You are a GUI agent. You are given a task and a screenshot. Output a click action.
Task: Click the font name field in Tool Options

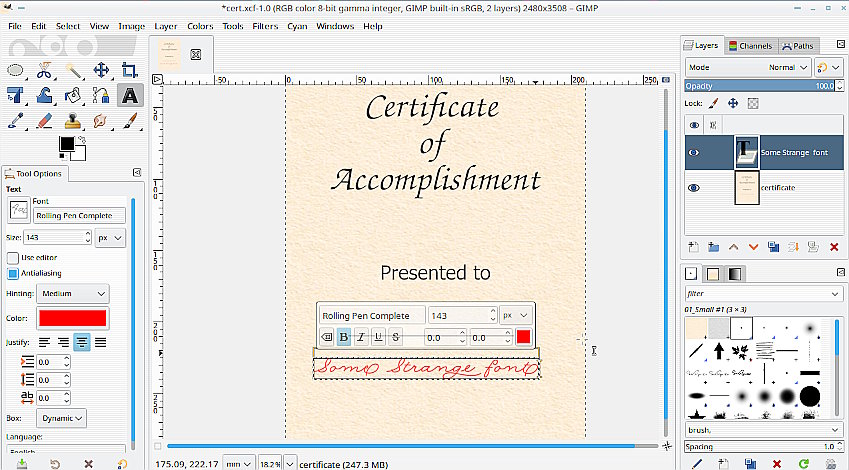click(79, 215)
